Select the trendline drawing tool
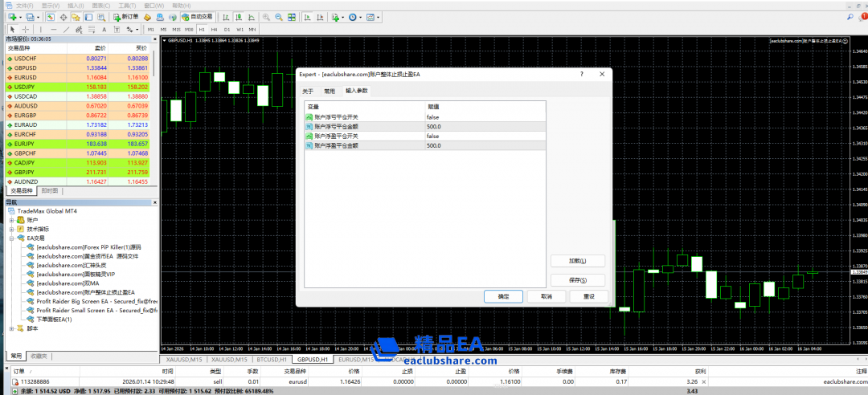Image resolution: width=868 pixels, height=395 pixels. 67,29
